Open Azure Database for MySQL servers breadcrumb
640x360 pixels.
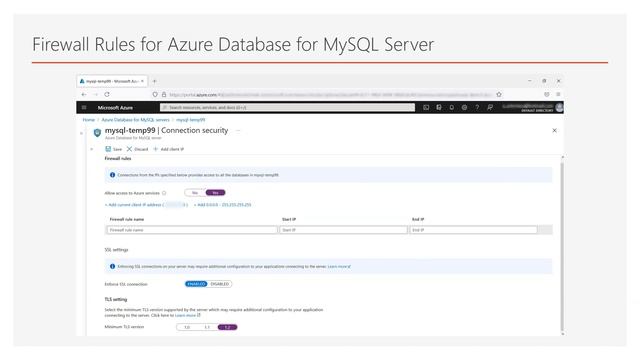point(136,120)
